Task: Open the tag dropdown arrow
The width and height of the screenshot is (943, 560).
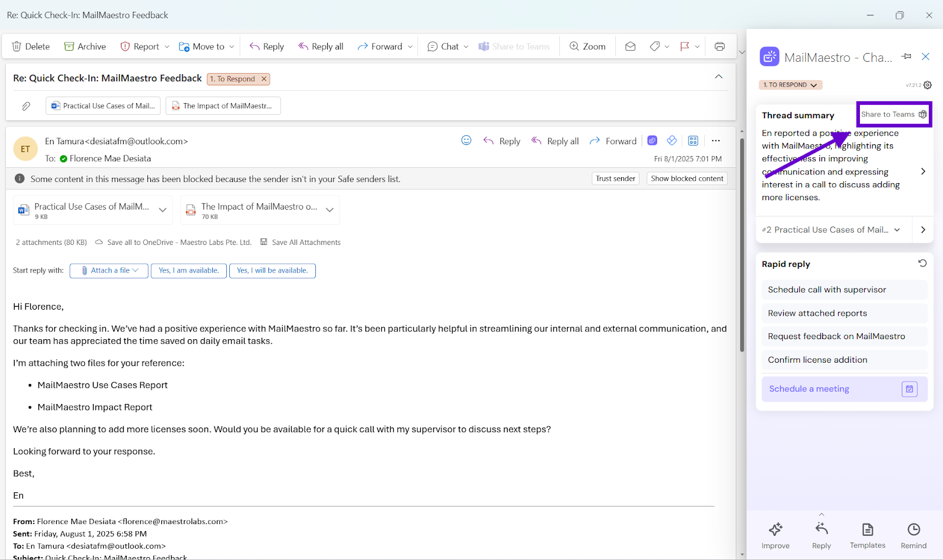Action: pyautogui.click(x=667, y=47)
